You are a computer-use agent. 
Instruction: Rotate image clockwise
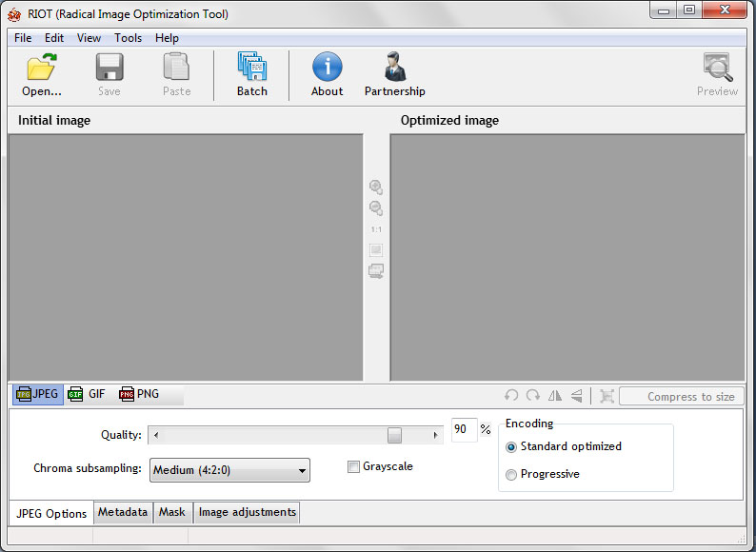pos(533,396)
